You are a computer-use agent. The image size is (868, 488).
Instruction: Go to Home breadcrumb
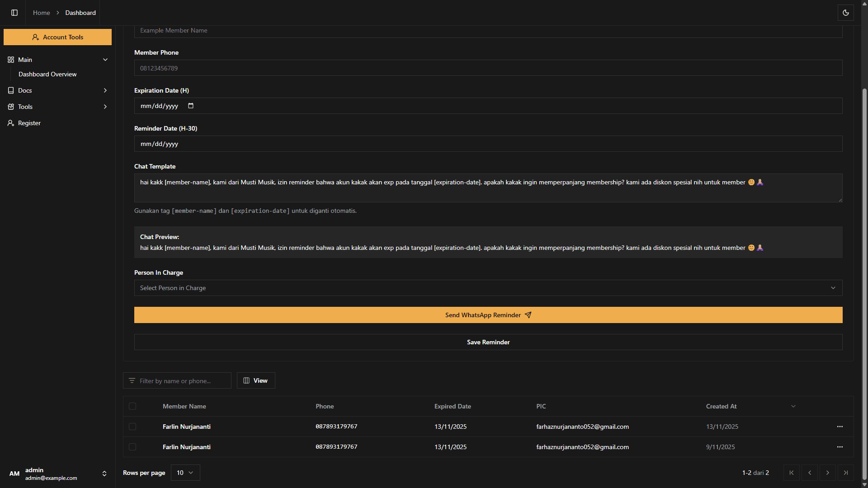42,13
